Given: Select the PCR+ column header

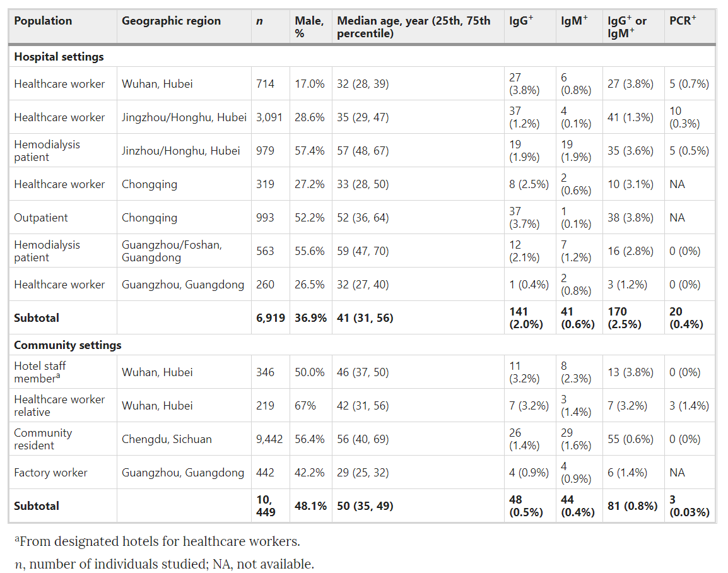Looking at the screenshot, I should [x=683, y=21].
